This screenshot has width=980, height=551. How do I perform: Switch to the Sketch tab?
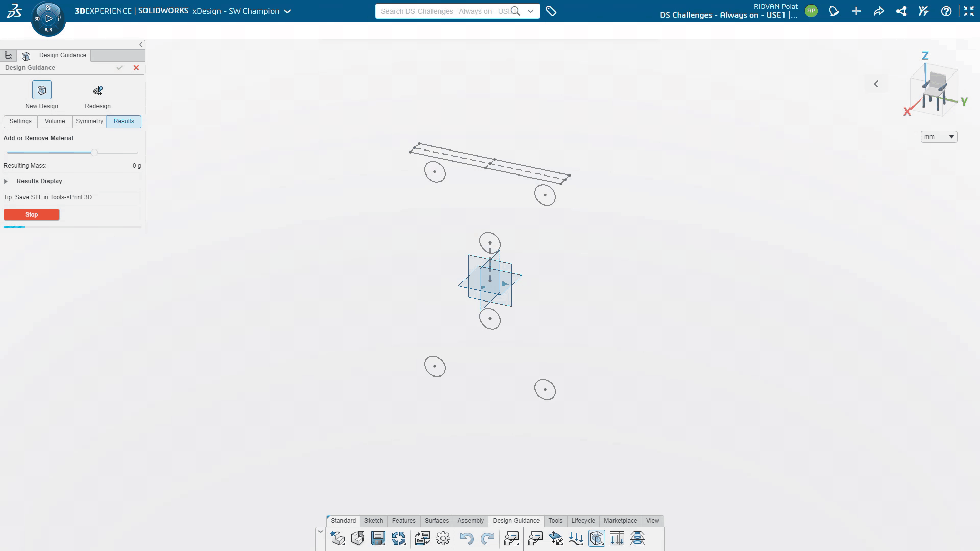(374, 521)
